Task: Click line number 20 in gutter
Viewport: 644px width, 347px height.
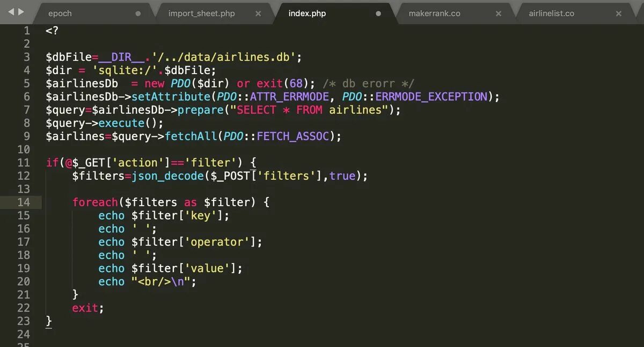Action: pos(24,281)
